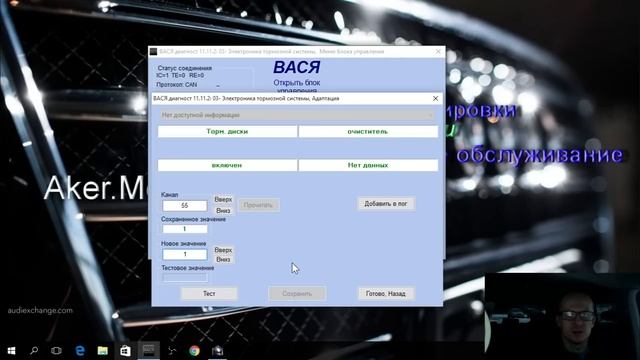This screenshot has height=360, width=640.
Task: Select the 'Торм. диски' display field
Action: [227, 131]
